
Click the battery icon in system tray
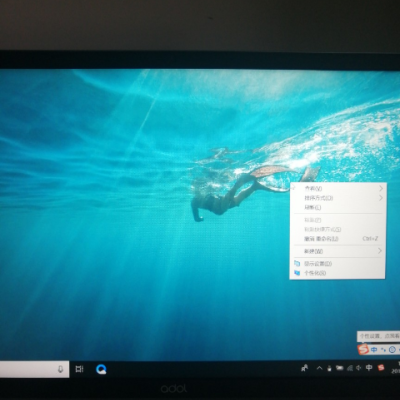click(339, 368)
